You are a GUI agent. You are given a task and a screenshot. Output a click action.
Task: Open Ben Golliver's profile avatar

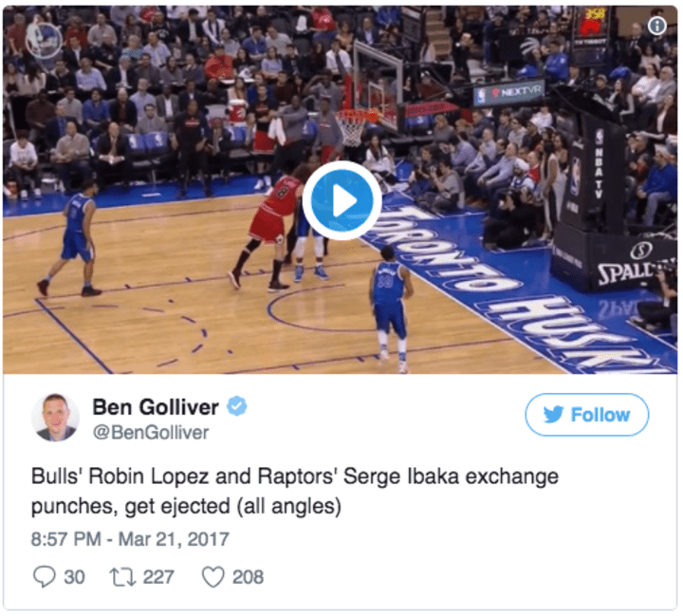tap(55, 418)
